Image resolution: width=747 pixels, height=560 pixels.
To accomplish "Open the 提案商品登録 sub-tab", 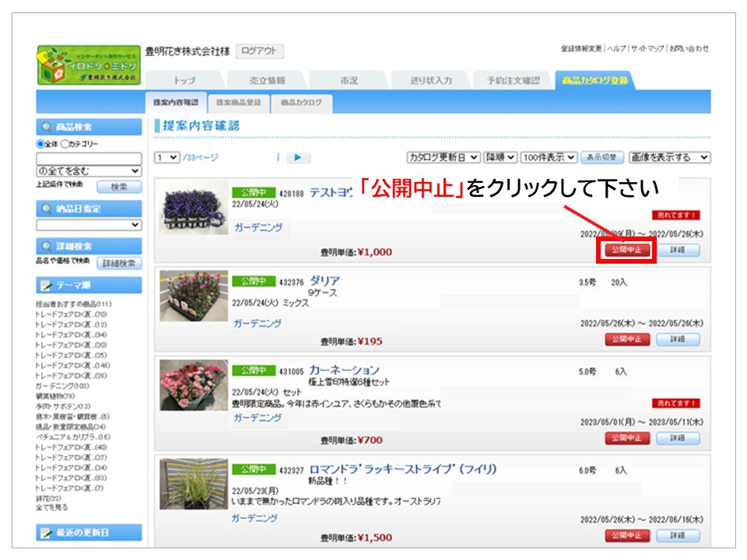I will (238, 103).
